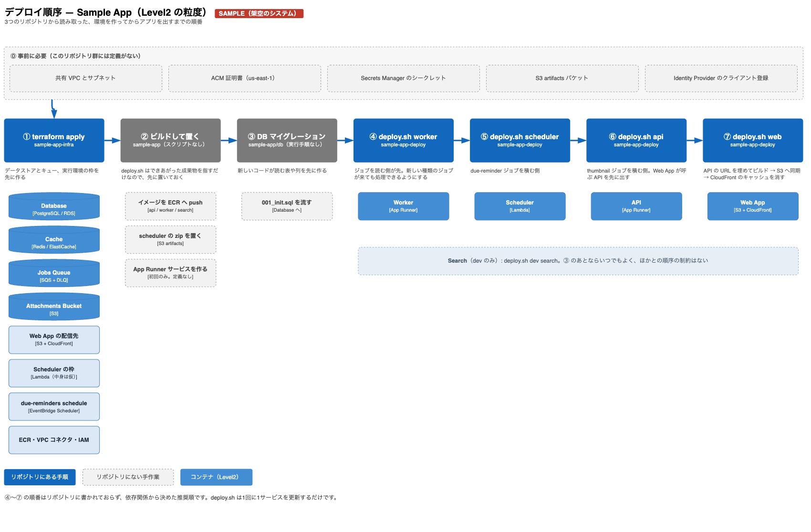Click the caption due-reminder ジョブを積む側
Image resolution: width=811 pixels, height=532 pixels.
[505, 171]
